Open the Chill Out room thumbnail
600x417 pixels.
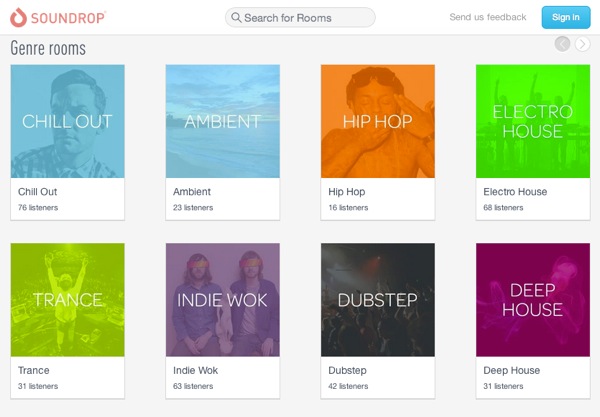(x=67, y=121)
